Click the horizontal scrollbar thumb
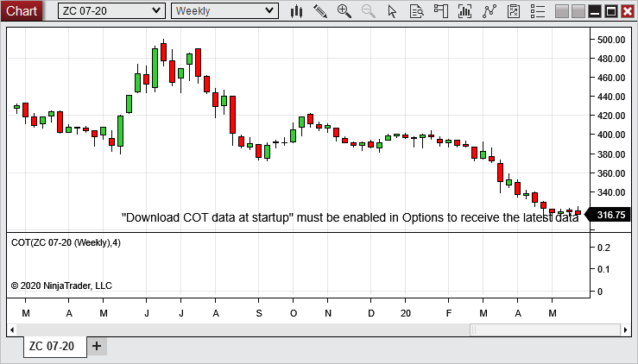Image resolution: width=638 pixels, height=364 pixels. pos(545,329)
